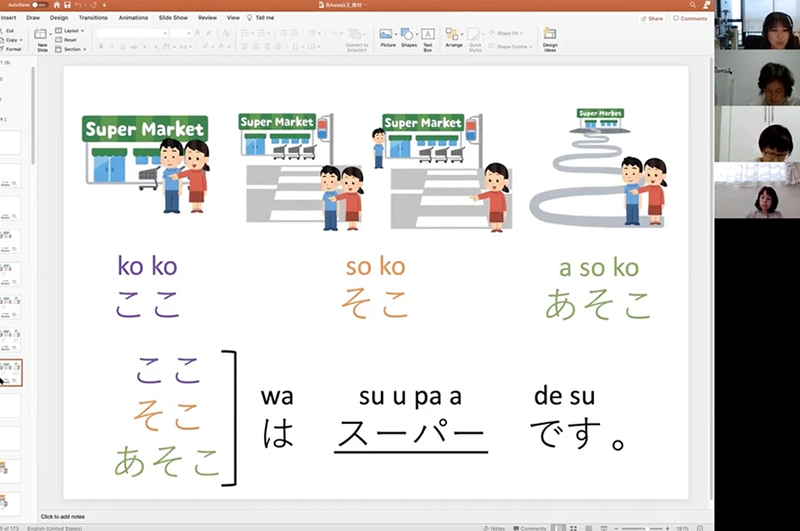Click the Redo icon in title bar
This screenshot has height=531, width=800.
(x=93, y=5)
